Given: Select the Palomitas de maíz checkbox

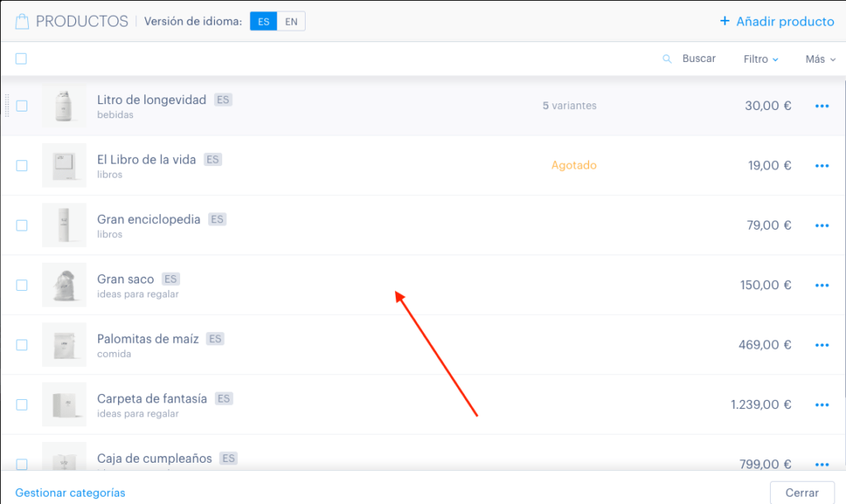Looking at the screenshot, I should 21,345.
